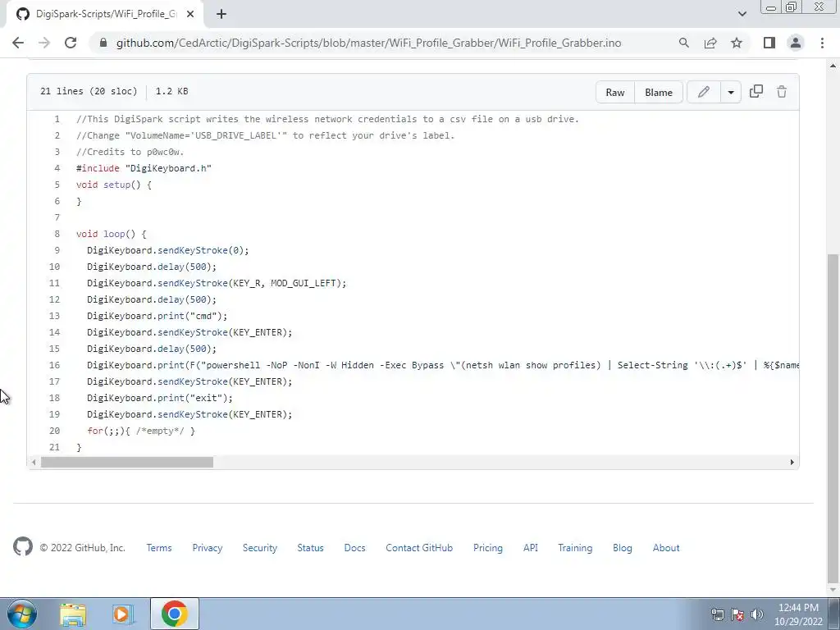This screenshot has width=840, height=630.
Task: Open the Blog footer link
Action: click(622, 547)
